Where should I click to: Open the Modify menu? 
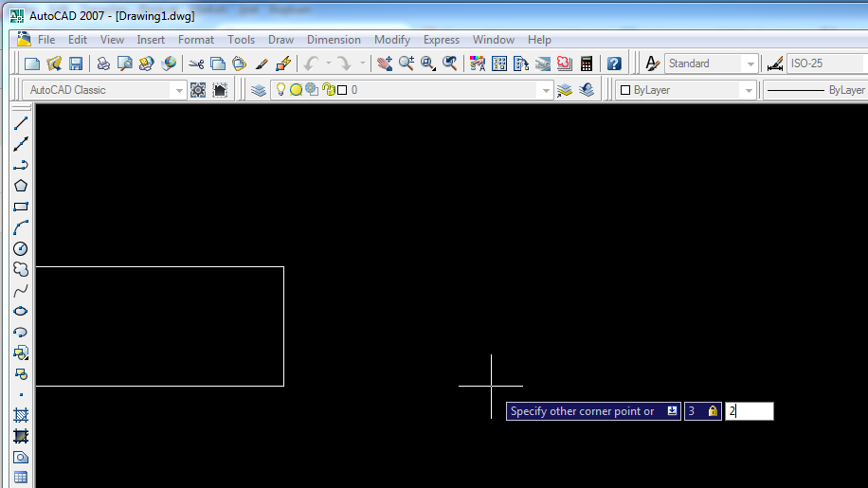click(x=392, y=40)
